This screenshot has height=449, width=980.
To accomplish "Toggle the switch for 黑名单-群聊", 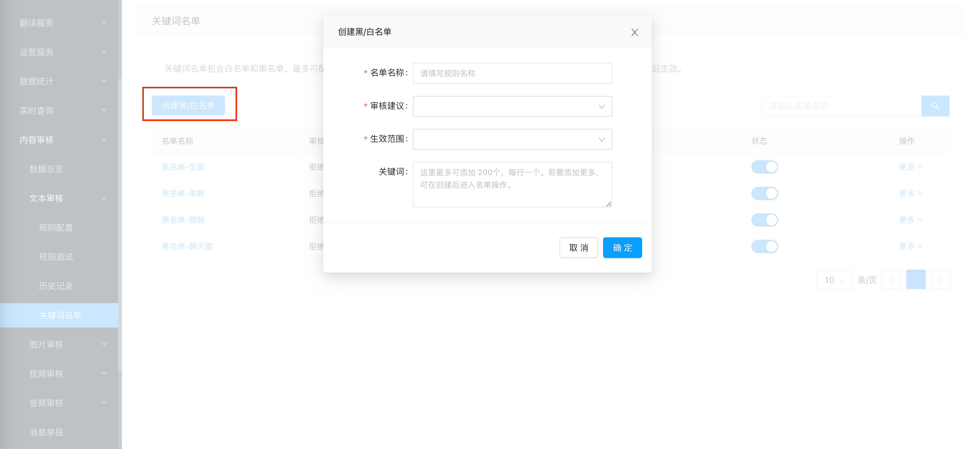I will pyautogui.click(x=764, y=220).
